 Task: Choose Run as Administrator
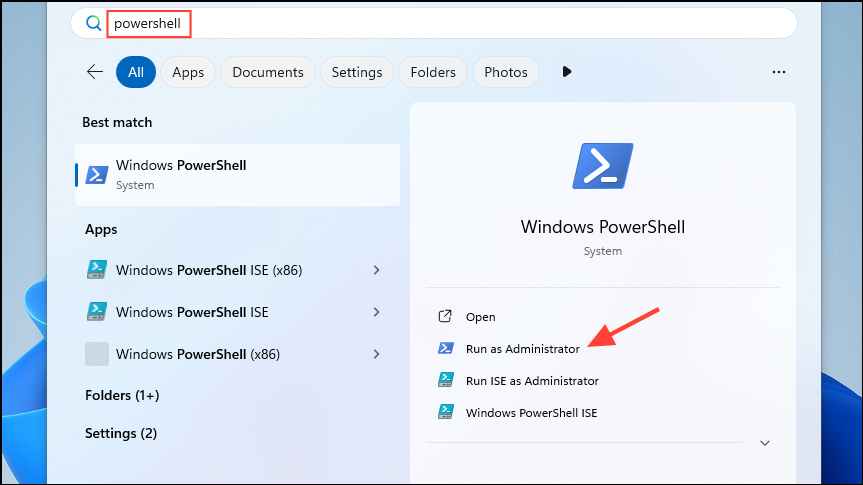[x=523, y=349]
